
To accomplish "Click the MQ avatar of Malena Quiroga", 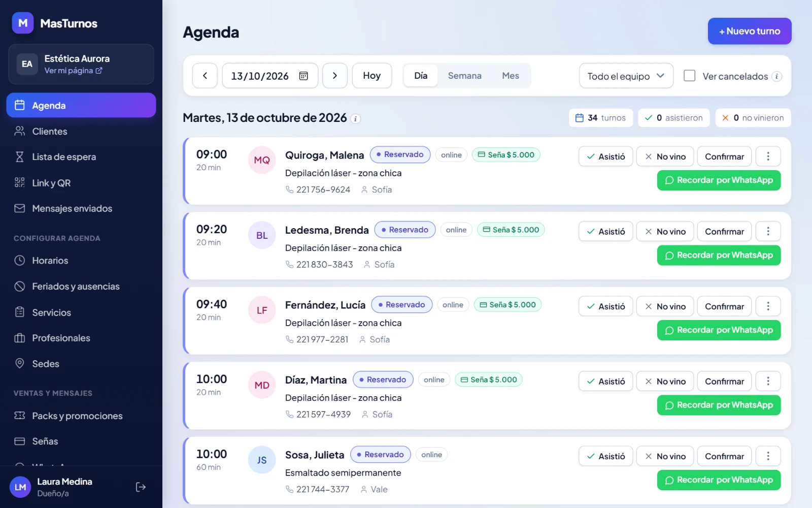I will point(262,160).
